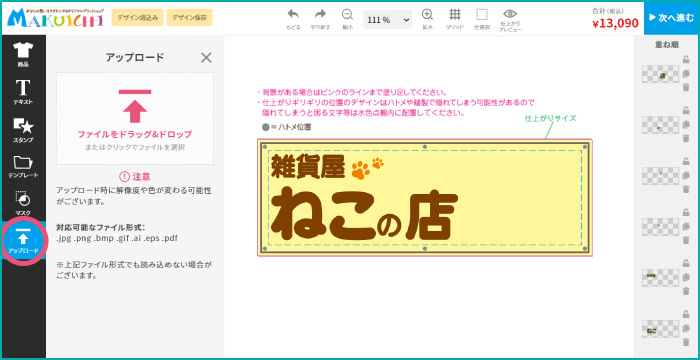Open the スタンプ stamp tool
The width and height of the screenshot is (700, 360).
23,130
